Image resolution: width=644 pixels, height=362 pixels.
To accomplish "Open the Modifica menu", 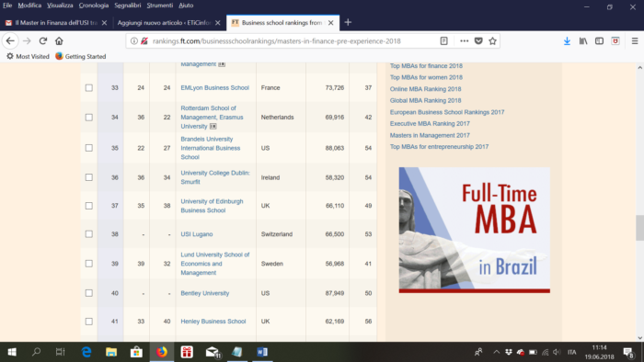I will 29,6.
